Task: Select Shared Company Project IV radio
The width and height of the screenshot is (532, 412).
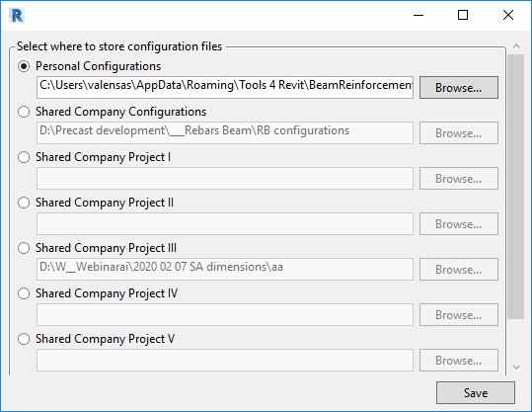Action: tap(24, 293)
